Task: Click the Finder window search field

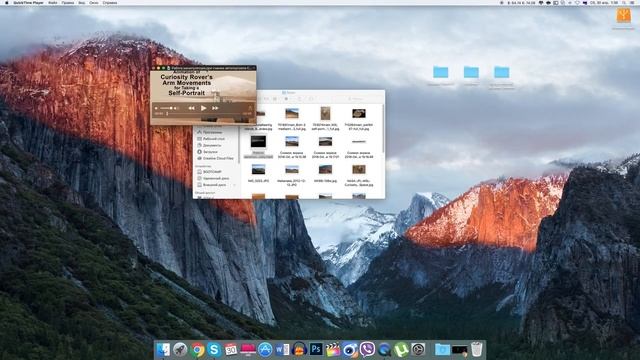Action: click(x=358, y=98)
